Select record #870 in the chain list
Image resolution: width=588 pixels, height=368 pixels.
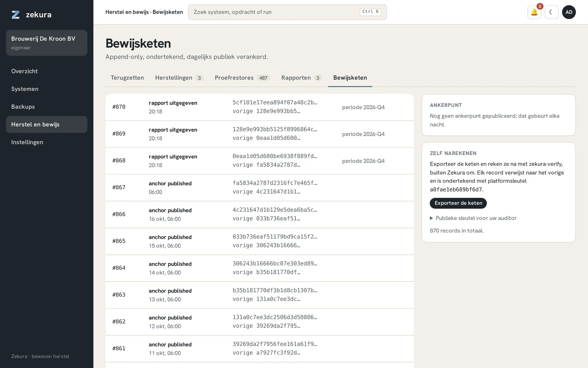pos(259,107)
